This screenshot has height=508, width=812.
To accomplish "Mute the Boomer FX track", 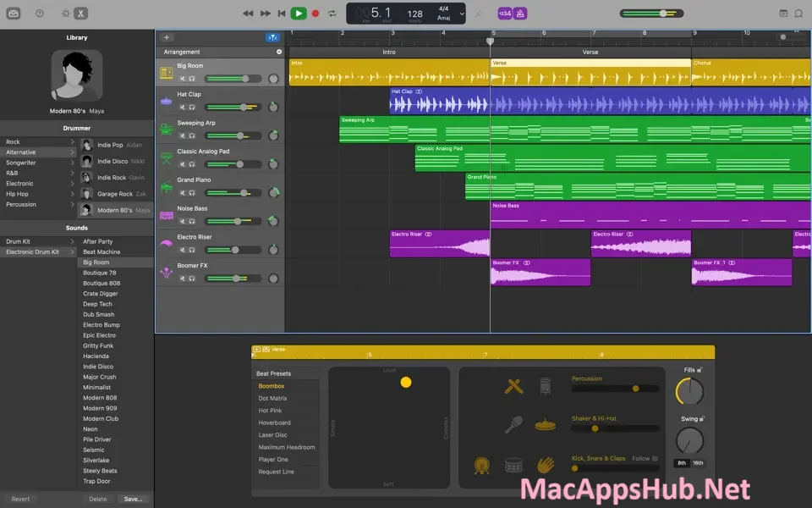I will (183, 279).
